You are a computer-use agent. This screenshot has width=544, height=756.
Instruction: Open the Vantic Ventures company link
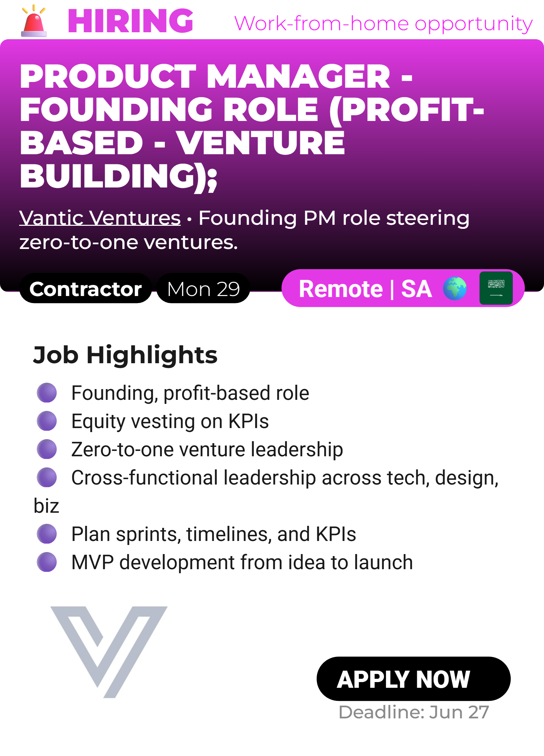click(x=100, y=218)
